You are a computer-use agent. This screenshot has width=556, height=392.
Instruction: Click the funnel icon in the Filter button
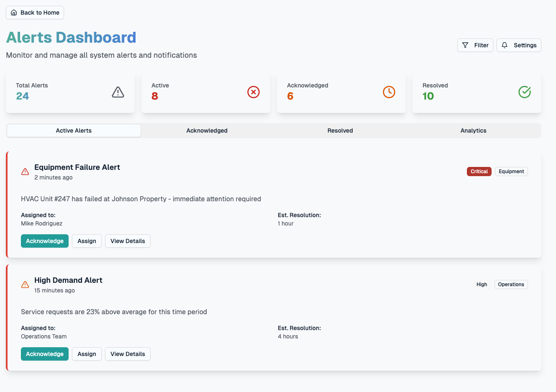click(466, 45)
